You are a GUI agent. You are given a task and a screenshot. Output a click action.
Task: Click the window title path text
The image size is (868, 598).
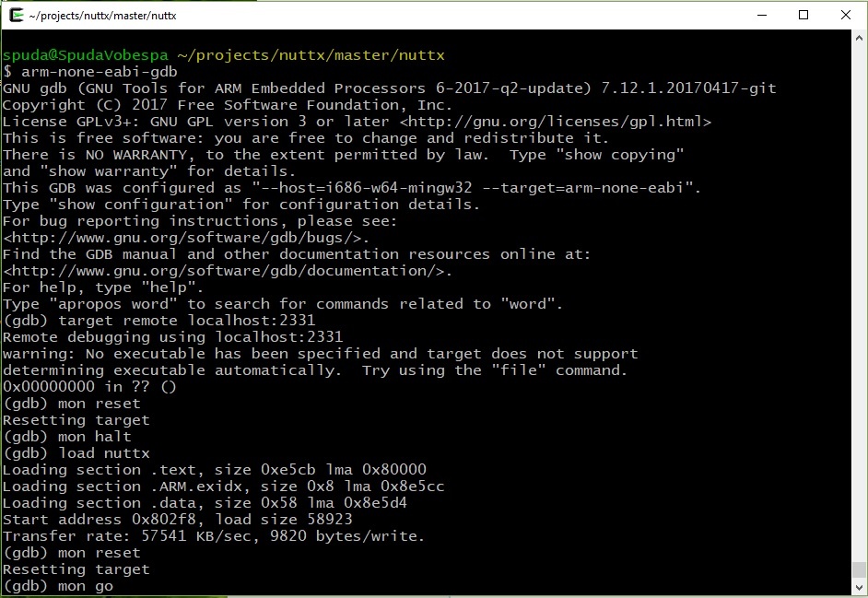pyautogui.click(x=103, y=16)
